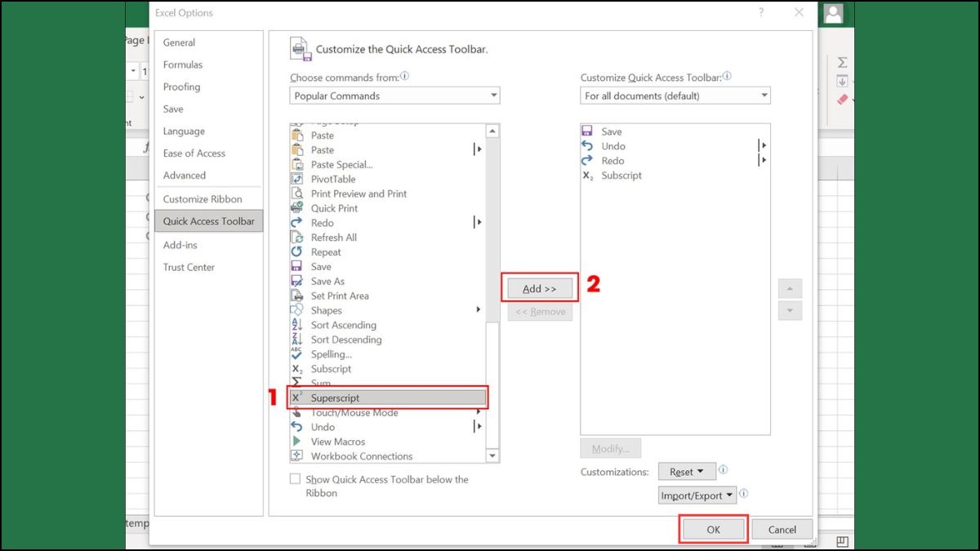Pick the Sort Descending command
Viewport: 980px width, 551px height.
pyautogui.click(x=387, y=340)
